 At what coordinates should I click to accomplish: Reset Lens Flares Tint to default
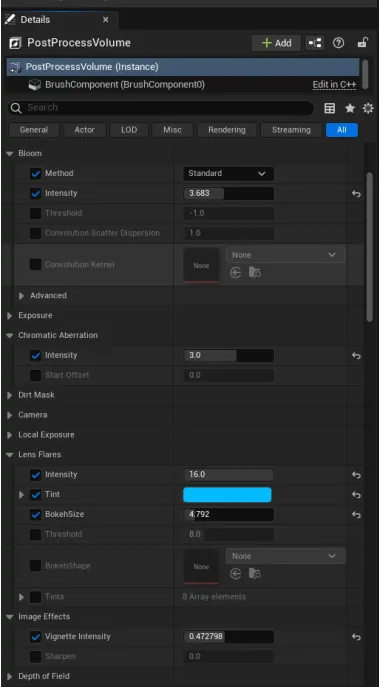356,495
